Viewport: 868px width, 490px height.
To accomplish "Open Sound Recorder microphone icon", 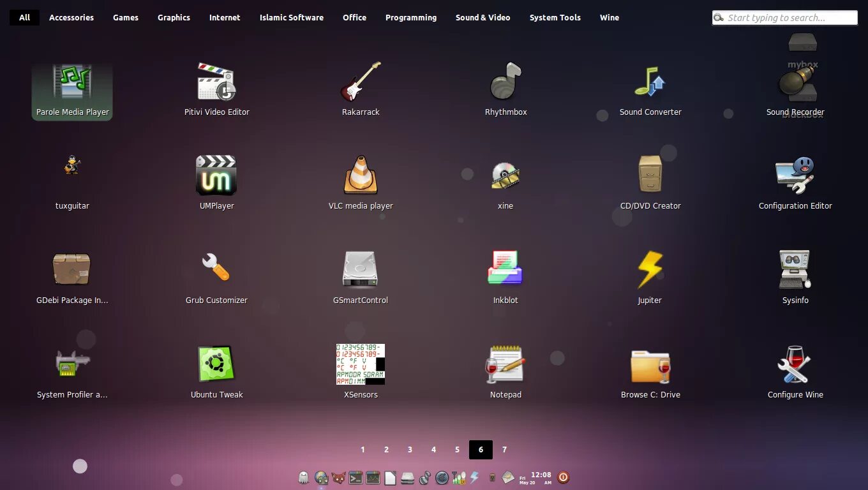I will pyautogui.click(x=795, y=91).
